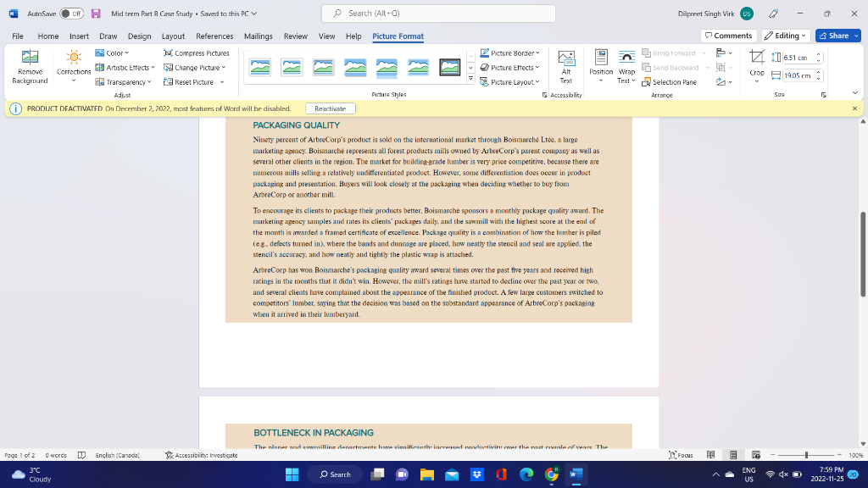Open the Mail app from taskbar
This screenshot has width=868, height=488.
tap(452, 474)
